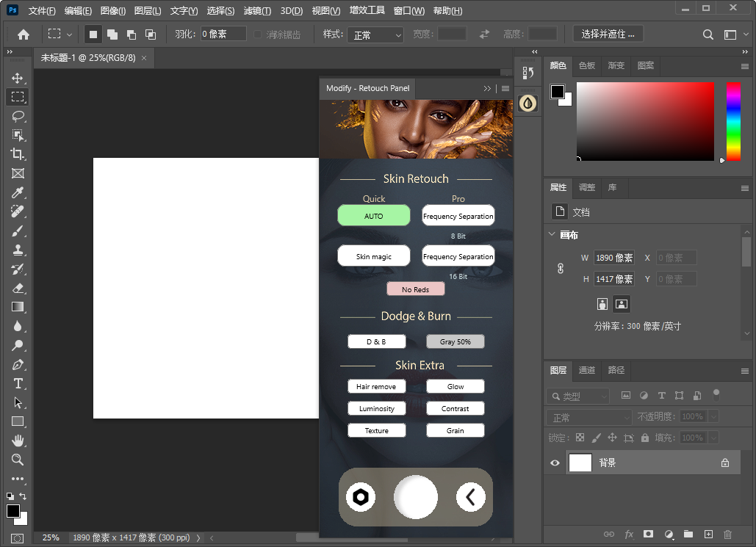Toggle the 消除锯齿 anti-alias checkbox
The image size is (756, 547).
257,35
